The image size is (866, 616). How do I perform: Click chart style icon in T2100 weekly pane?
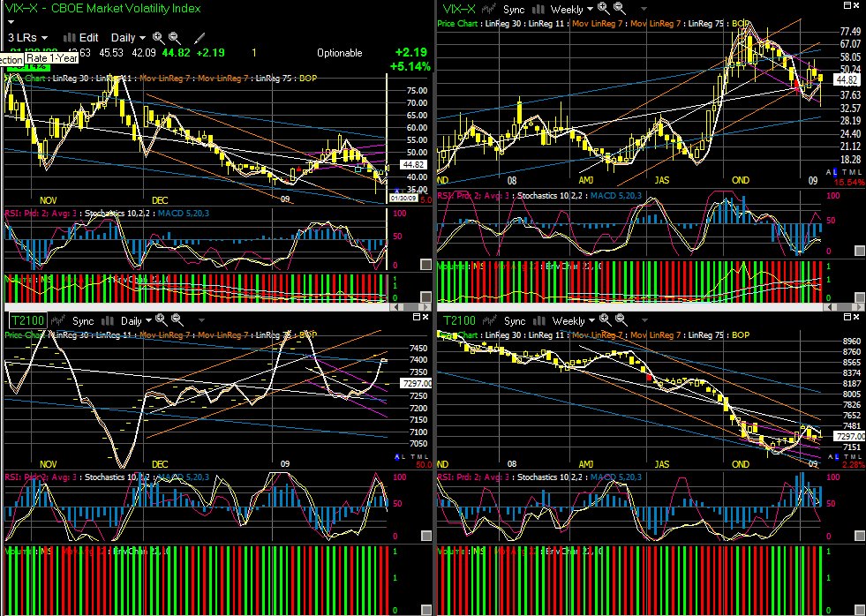[489, 320]
